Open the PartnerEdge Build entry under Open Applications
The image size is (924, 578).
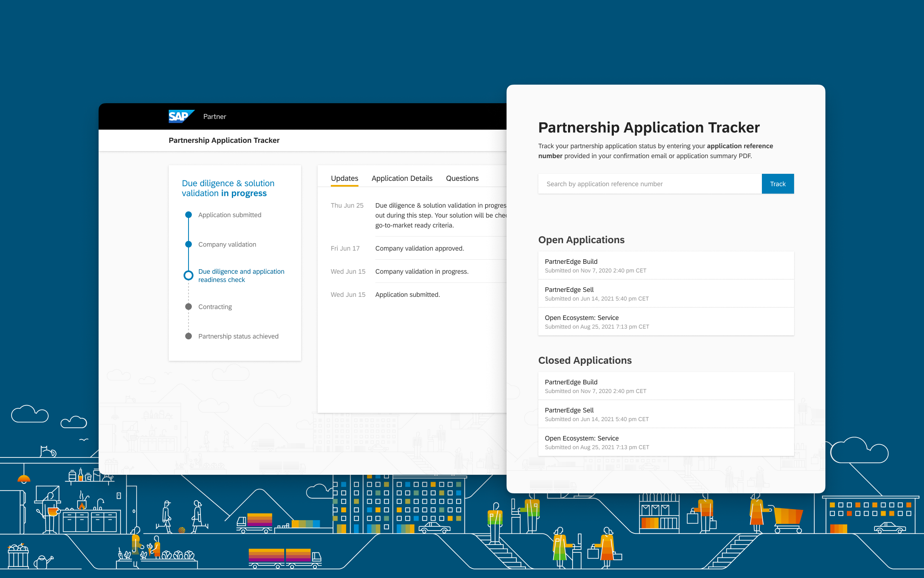point(666,265)
